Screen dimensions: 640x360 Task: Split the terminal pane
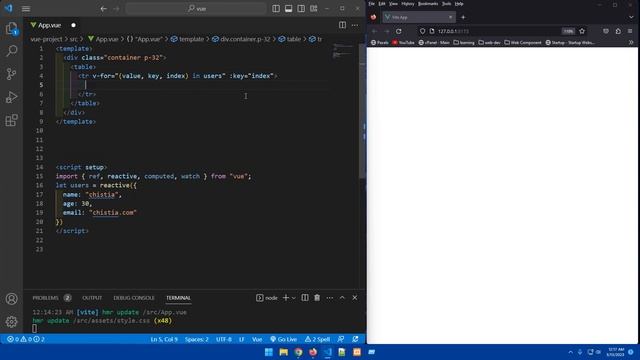(305, 298)
